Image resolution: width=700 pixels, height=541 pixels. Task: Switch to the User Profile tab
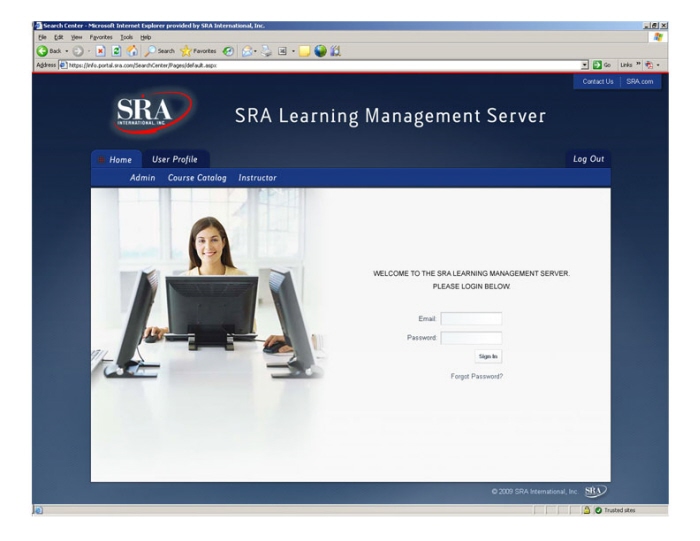pyautogui.click(x=175, y=159)
